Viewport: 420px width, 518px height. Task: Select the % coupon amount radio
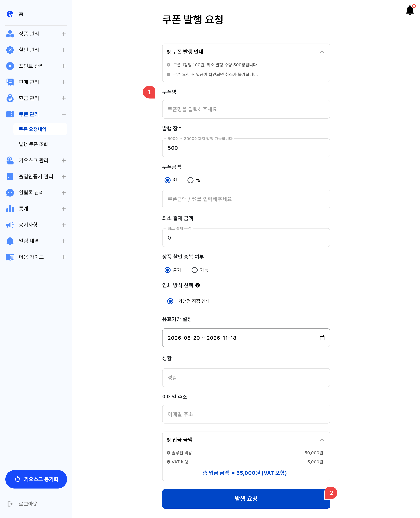click(x=190, y=180)
